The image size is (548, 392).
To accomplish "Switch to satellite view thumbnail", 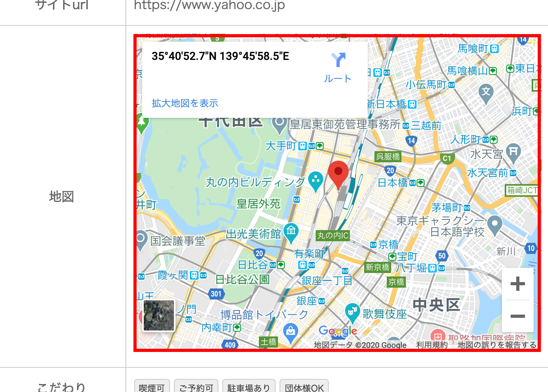I will (x=159, y=315).
